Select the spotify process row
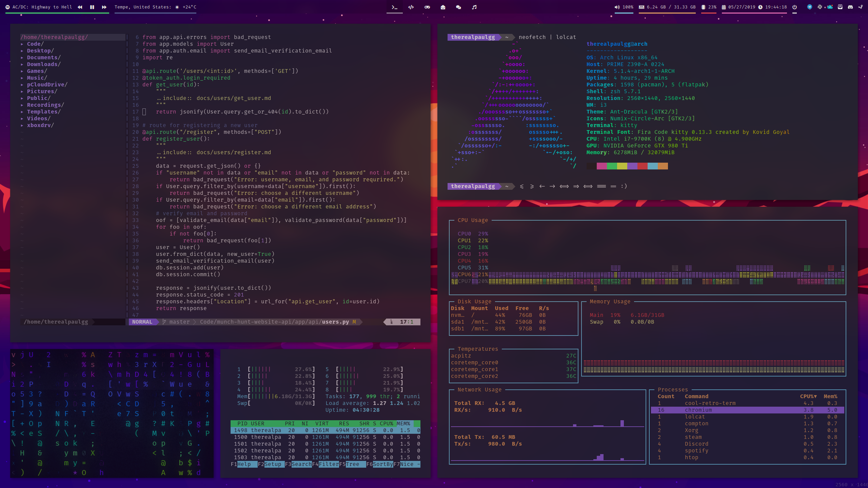Screen dimensions: 868x488 click(747, 451)
